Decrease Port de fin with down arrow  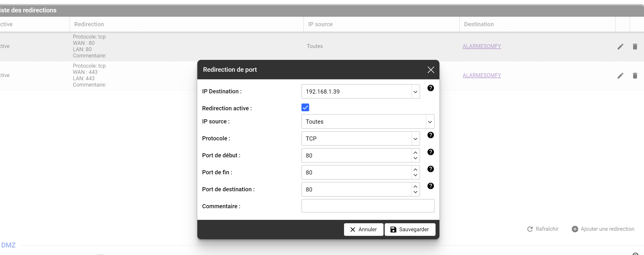point(415,175)
